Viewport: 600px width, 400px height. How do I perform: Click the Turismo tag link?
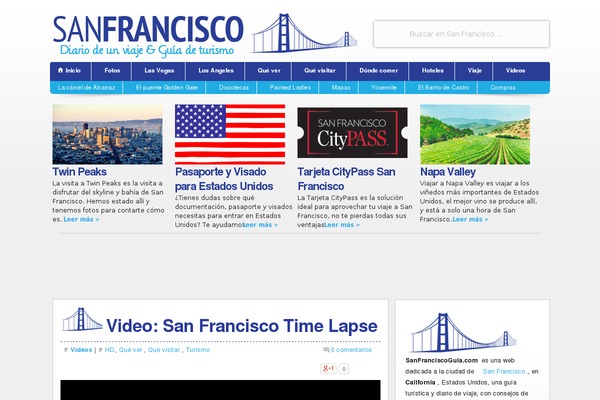pos(198,350)
